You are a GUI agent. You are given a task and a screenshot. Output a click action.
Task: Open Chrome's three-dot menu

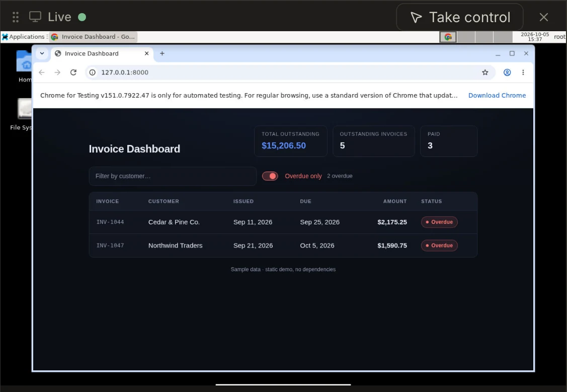[523, 72]
